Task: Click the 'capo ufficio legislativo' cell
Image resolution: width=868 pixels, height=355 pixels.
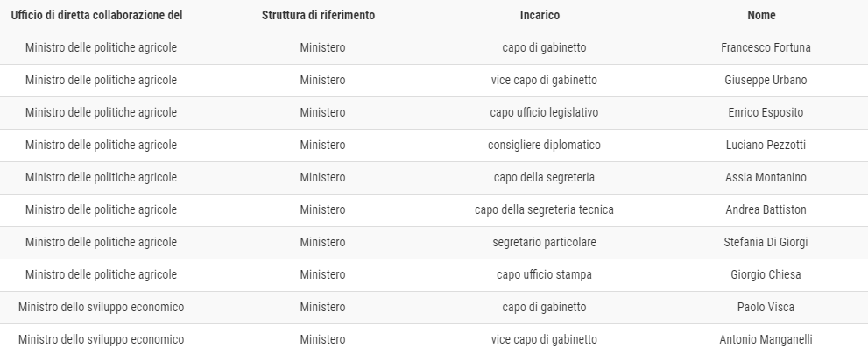Action: coord(544,112)
